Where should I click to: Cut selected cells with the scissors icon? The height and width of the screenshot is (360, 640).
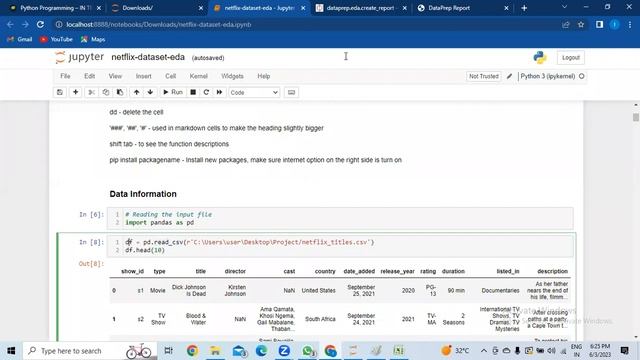[92, 92]
